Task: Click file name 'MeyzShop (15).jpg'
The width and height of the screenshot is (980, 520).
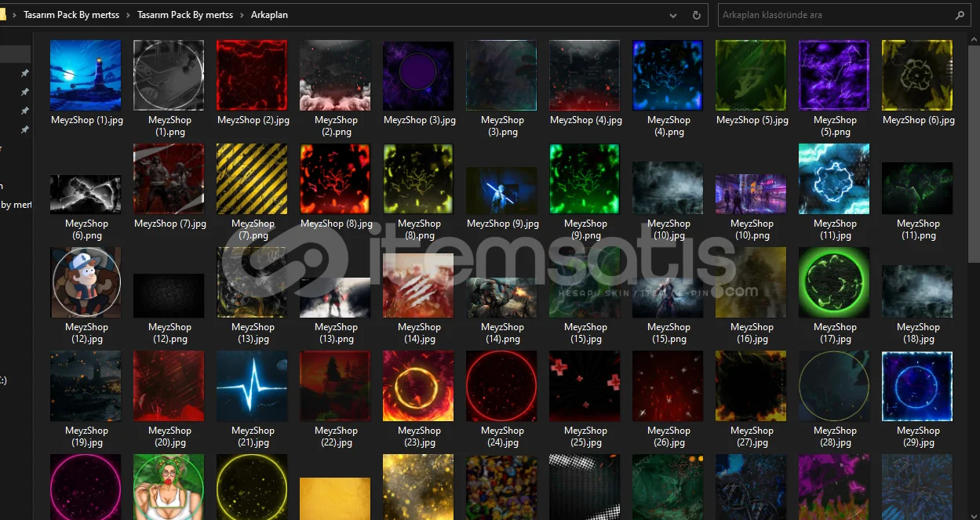Action: click(x=585, y=333)
